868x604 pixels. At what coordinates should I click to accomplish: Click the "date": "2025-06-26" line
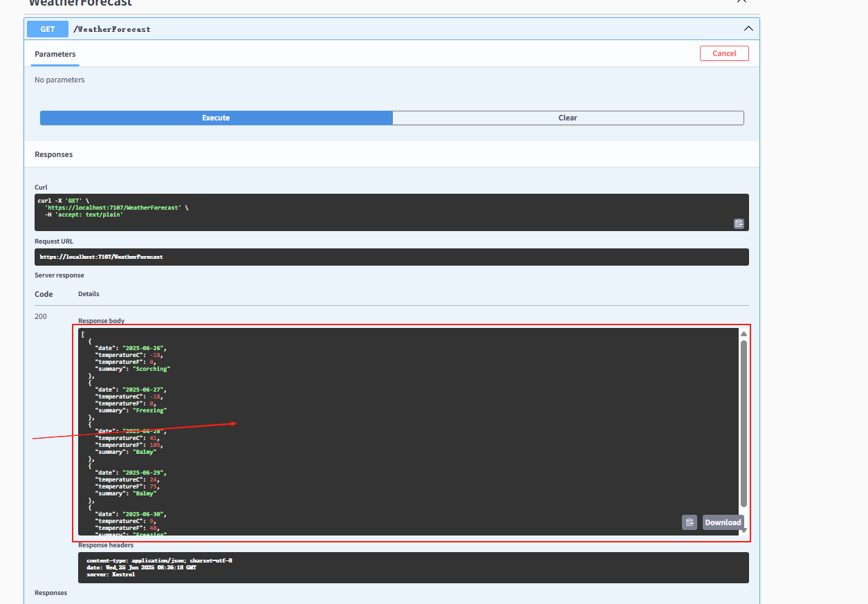131,348
